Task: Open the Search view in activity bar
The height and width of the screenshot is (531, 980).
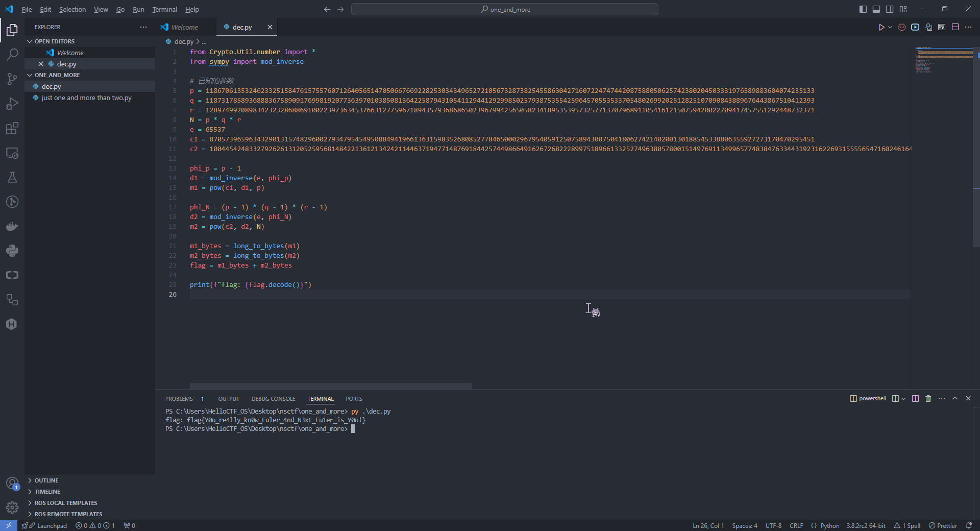Action: 12,54
